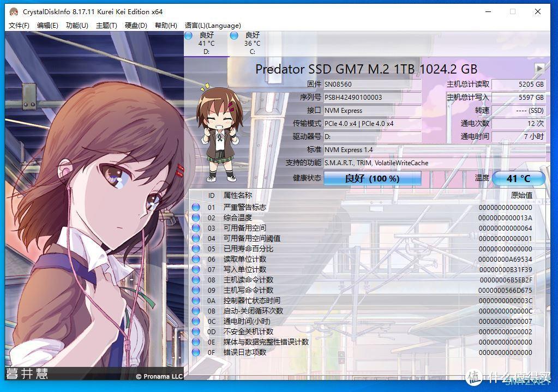This screenshot has width=558, height=392.
Task: Click status orb for attribute 03 可用备用空间
Action: [196, 228]
